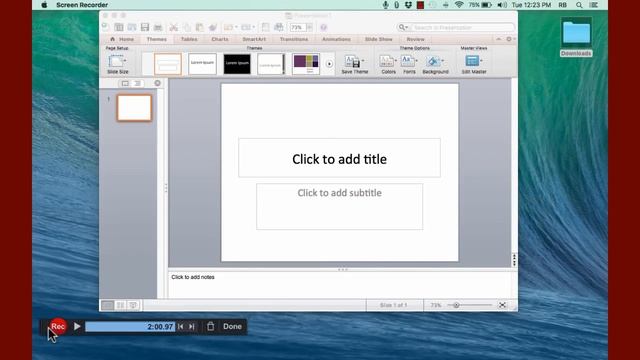Open the Charts ribbon tab
Viewport: 640px width, 360px height.
[x=220, y=39]
